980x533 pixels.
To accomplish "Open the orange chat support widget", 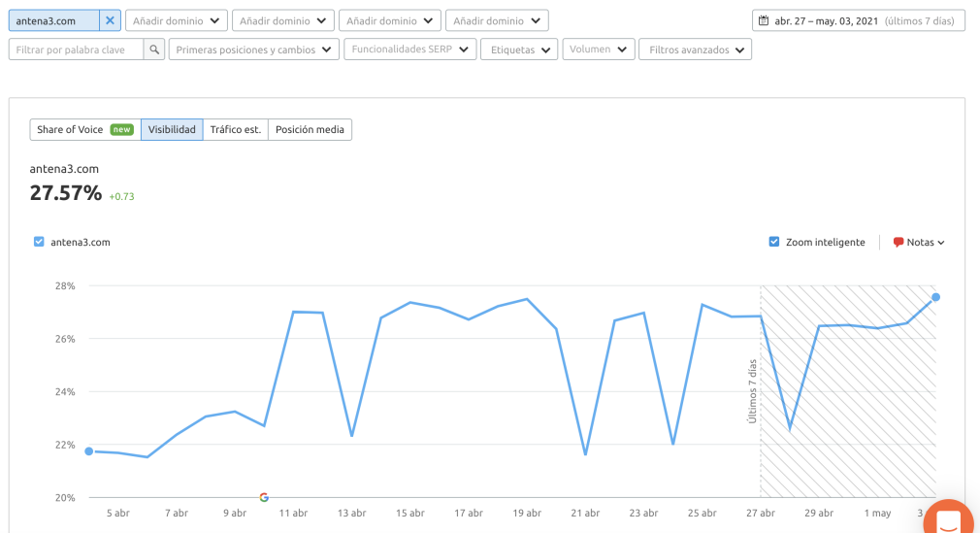I will (x=949, y=519).
